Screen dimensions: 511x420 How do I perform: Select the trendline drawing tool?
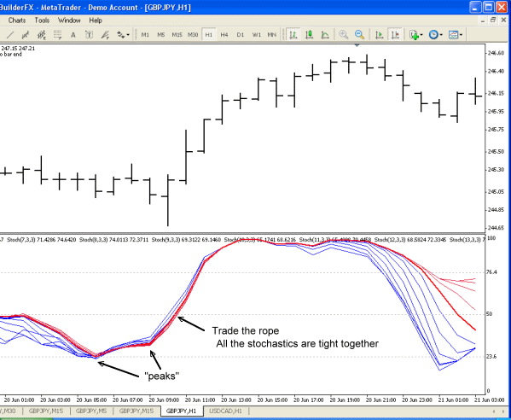tap(10, 34)
